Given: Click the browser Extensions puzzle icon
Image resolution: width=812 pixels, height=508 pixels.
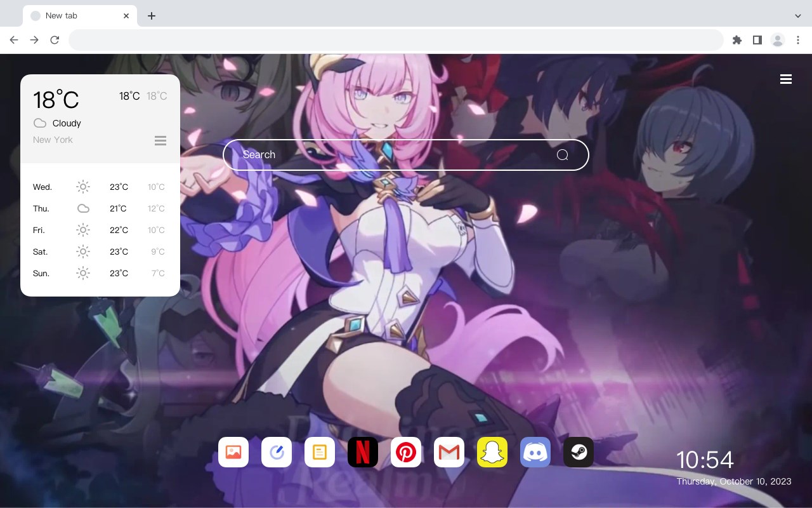Looking at the screenshot, I should 737,40.
